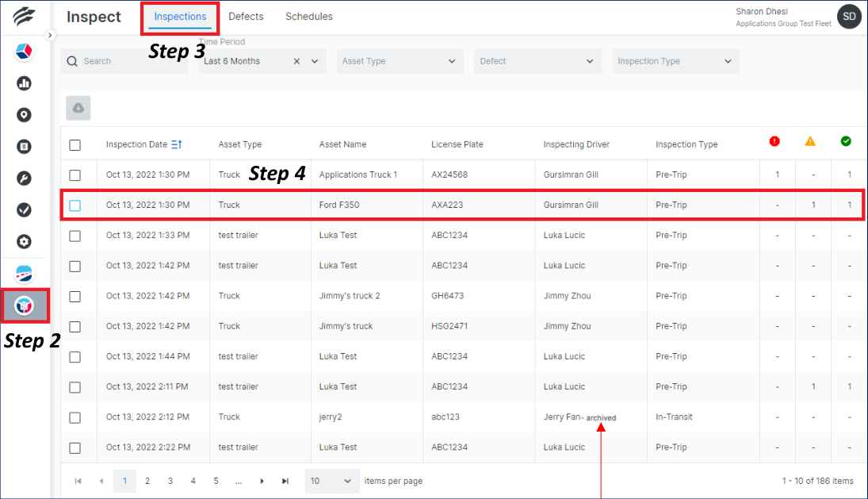Click the download export icon above the table
Viewport: 868px width, 499px height.
78,107
